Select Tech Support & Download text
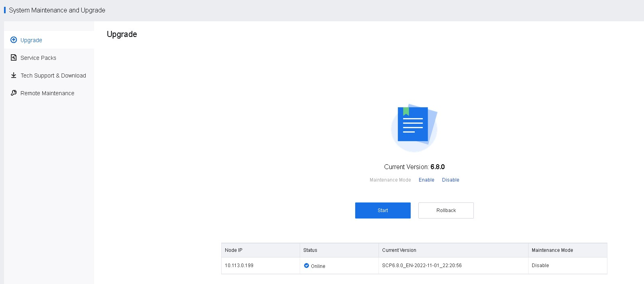 (53, 76)
